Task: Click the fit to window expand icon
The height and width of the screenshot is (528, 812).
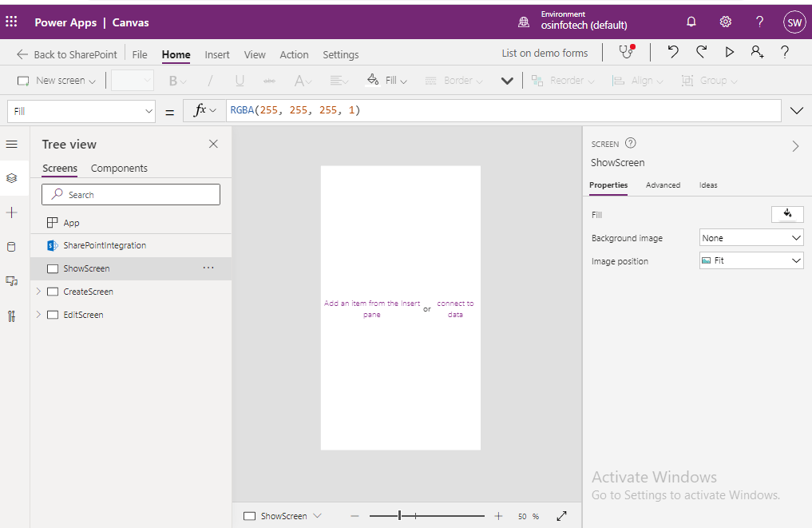Action: pos(561,516)
